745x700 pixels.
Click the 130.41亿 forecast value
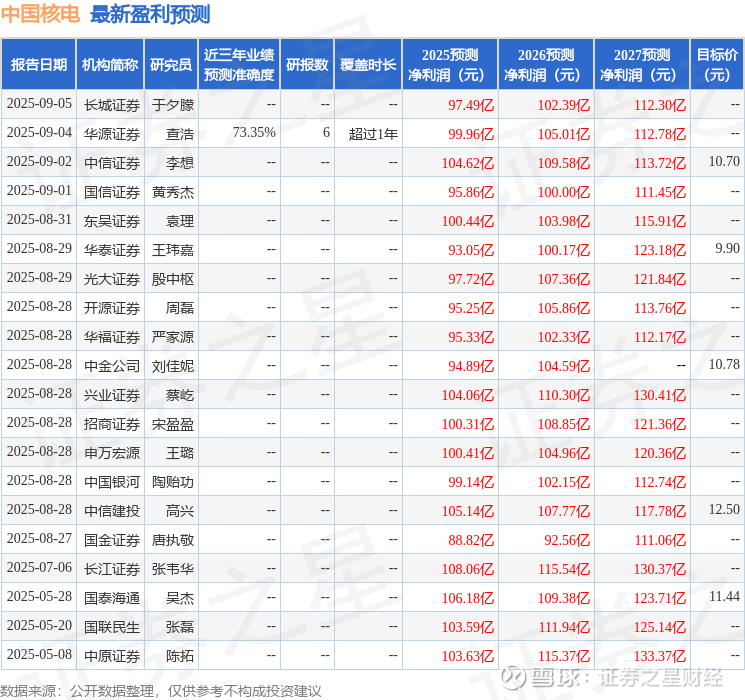click(660, 395)
